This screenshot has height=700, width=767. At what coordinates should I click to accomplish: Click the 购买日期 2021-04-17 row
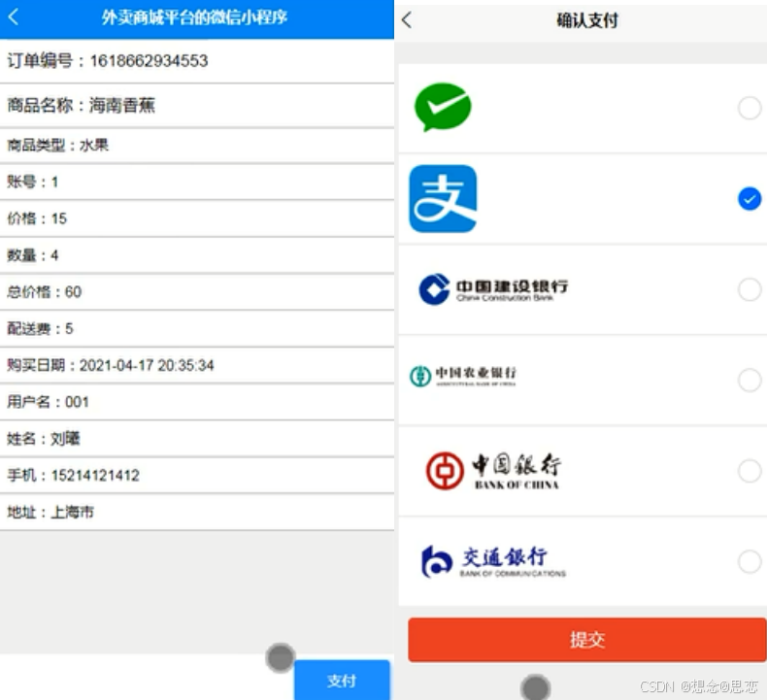[x=197, y=365]
